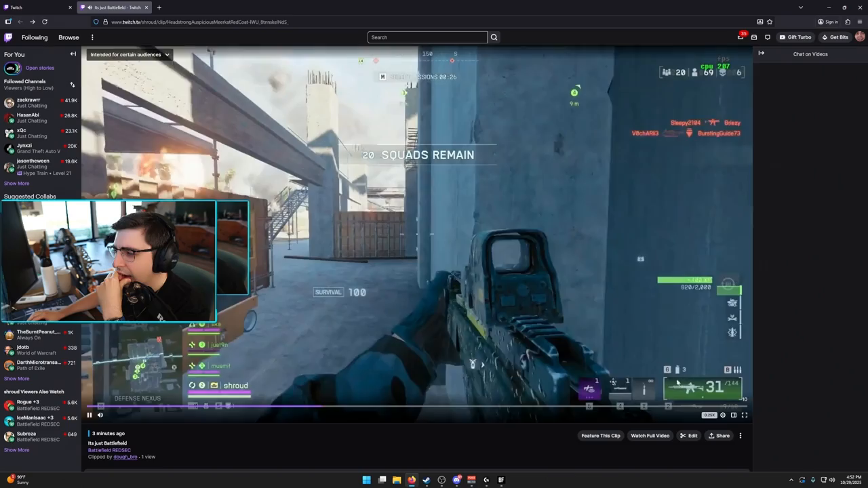Screen dimensions: 868x488
Task: Open the Following page
Action: 35,37
